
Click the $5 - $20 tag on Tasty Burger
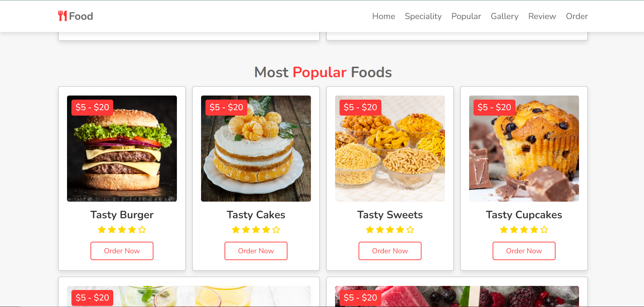pos(92,107)
